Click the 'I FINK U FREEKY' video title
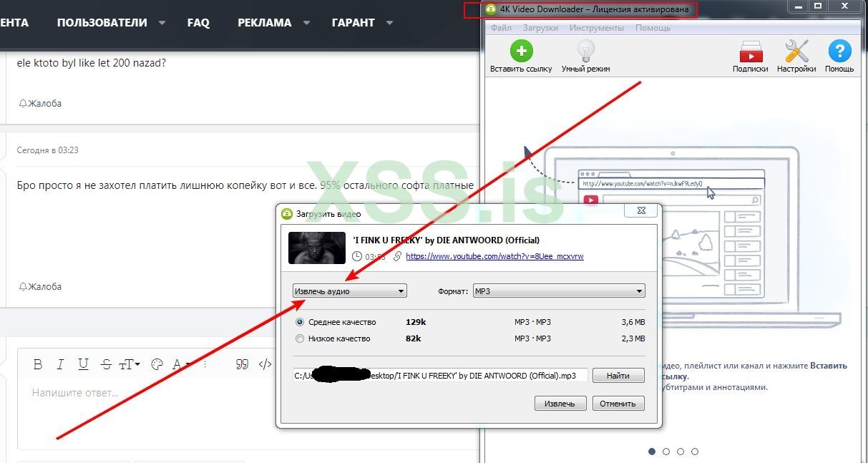This screenshot has width=868, height=463. click(447, 240)
